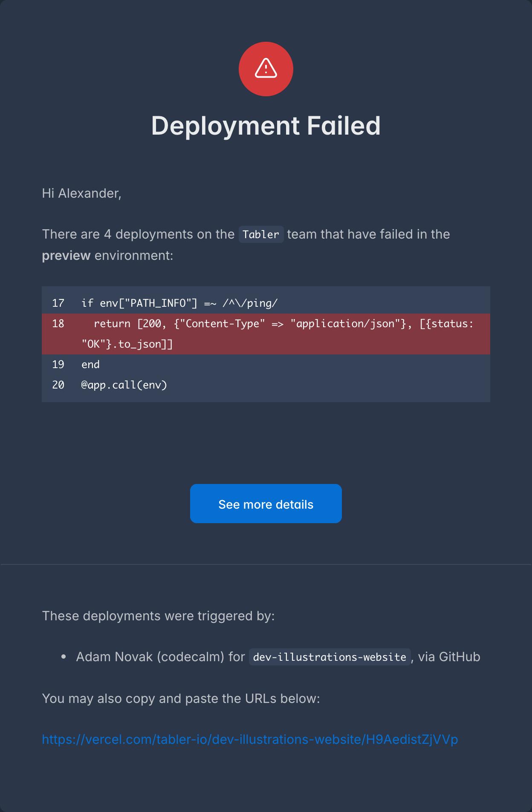Click the via GitHub text
The width and height of the screenshot is (532, 812).
tap(448, 657)
